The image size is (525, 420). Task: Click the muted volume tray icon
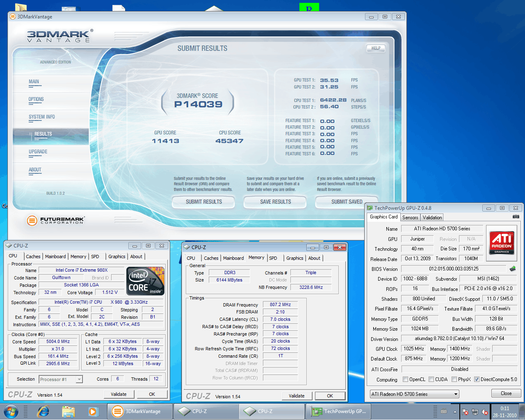click(x=485, y=412)
